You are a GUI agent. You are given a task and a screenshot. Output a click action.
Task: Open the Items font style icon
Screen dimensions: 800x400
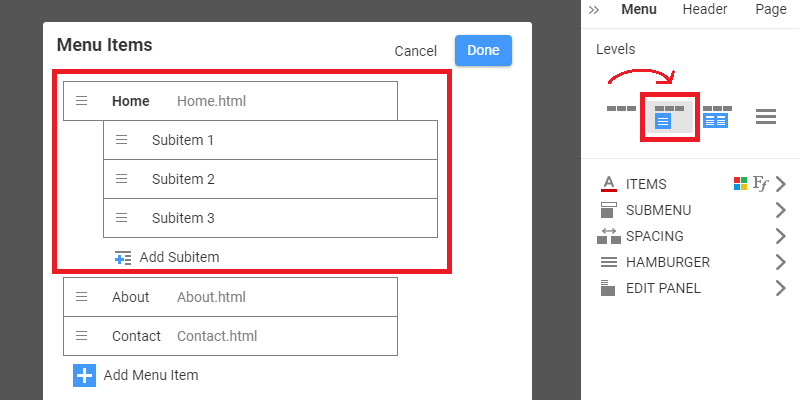(760, 184)
